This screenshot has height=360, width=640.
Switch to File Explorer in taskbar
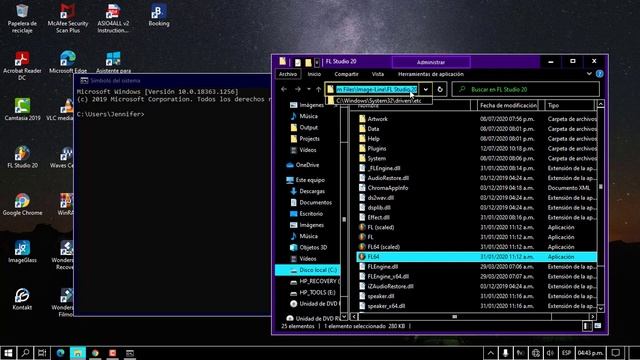coord(78,353)
